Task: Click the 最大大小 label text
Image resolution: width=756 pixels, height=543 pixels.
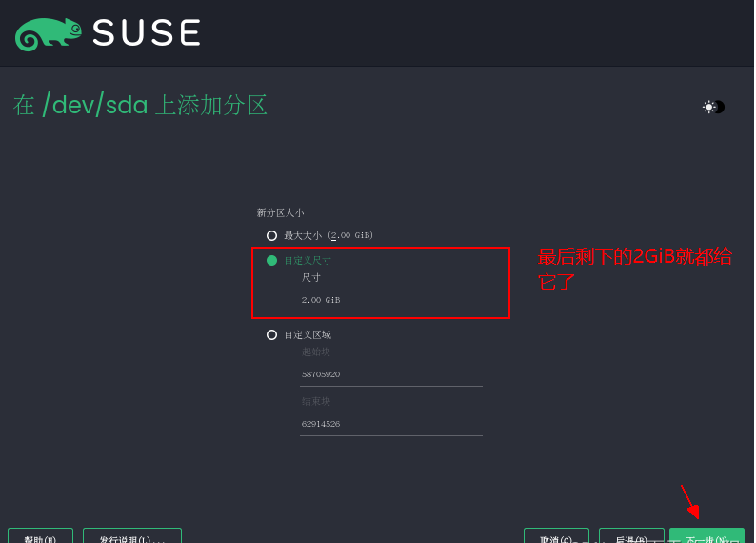Action: [x=303, y=235]
